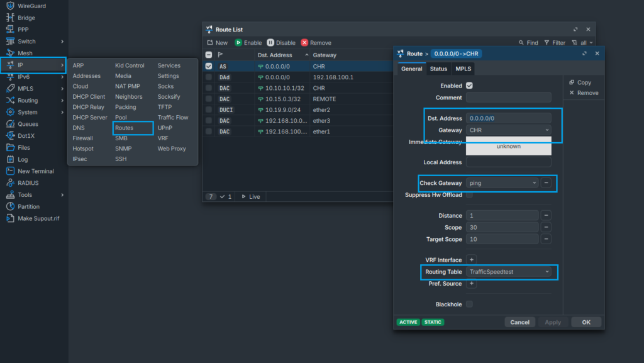Open the Queues sidebar item

coord(28,124)
